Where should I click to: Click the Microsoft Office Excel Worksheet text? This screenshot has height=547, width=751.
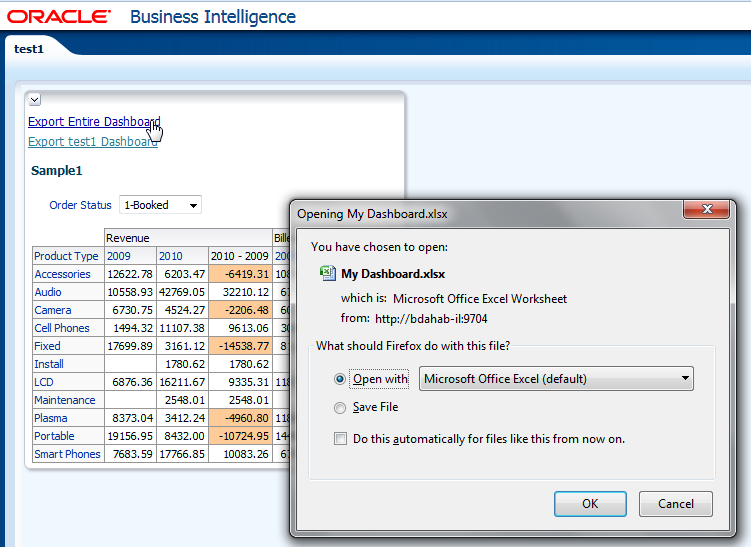(x=480, y=299)
